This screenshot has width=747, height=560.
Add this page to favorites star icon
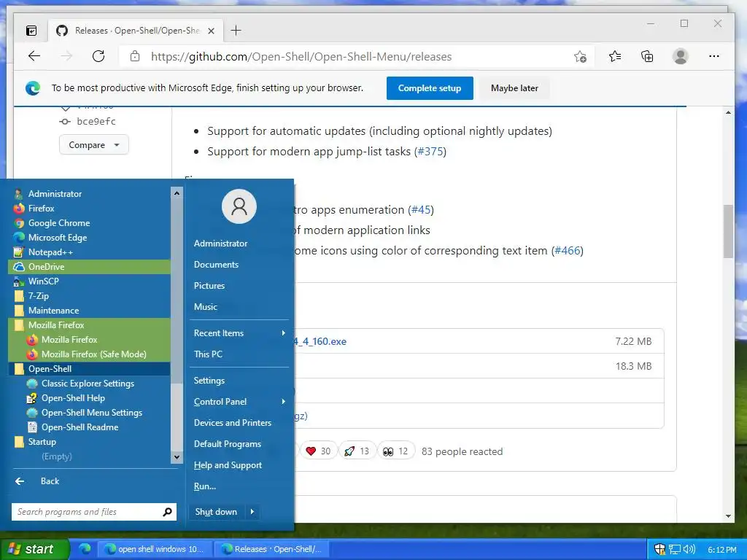[x=580, y=57]
